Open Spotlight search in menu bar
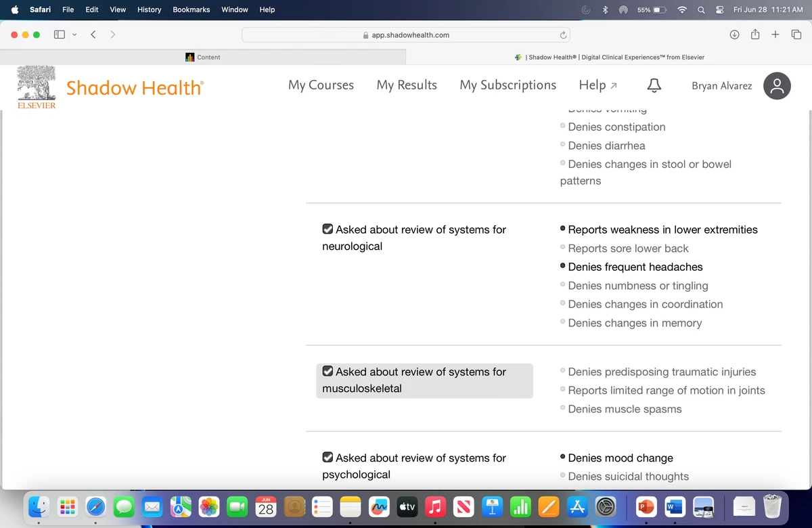This screenshot has height=528, width=812. [701, 9]
